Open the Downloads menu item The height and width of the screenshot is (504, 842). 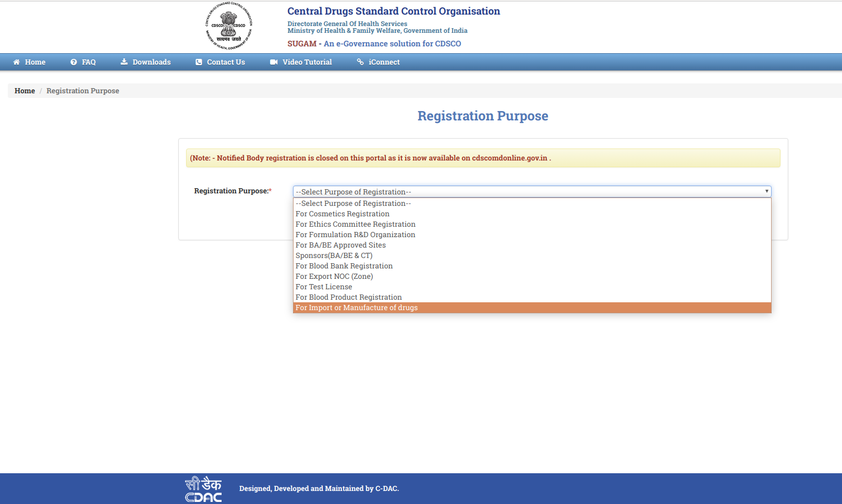click(151, 62)
